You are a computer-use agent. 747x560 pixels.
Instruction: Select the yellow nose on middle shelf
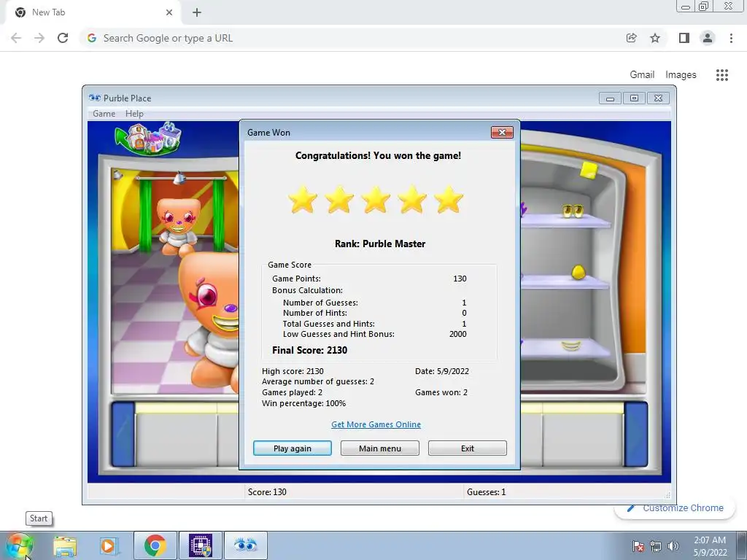pos(578,273)
